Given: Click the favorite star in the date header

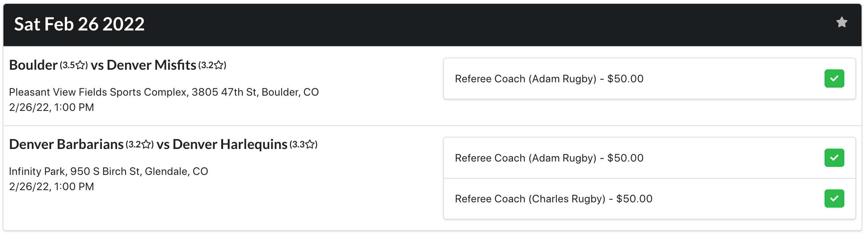Looking at the screenshot, I should click(x=841, y=22).
